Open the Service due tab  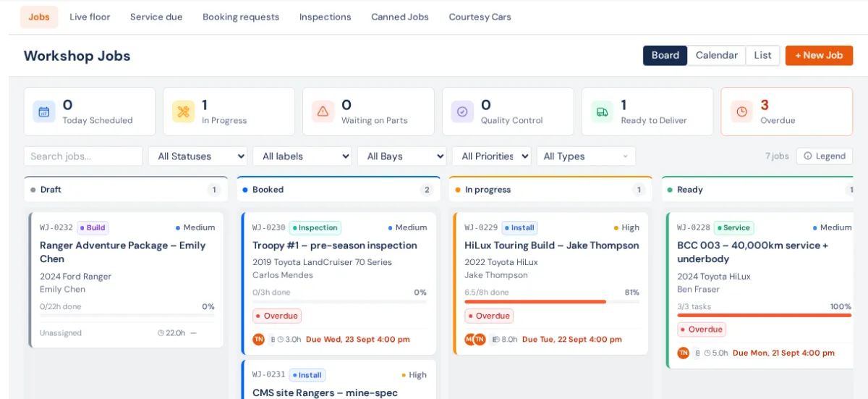(156, 17)
